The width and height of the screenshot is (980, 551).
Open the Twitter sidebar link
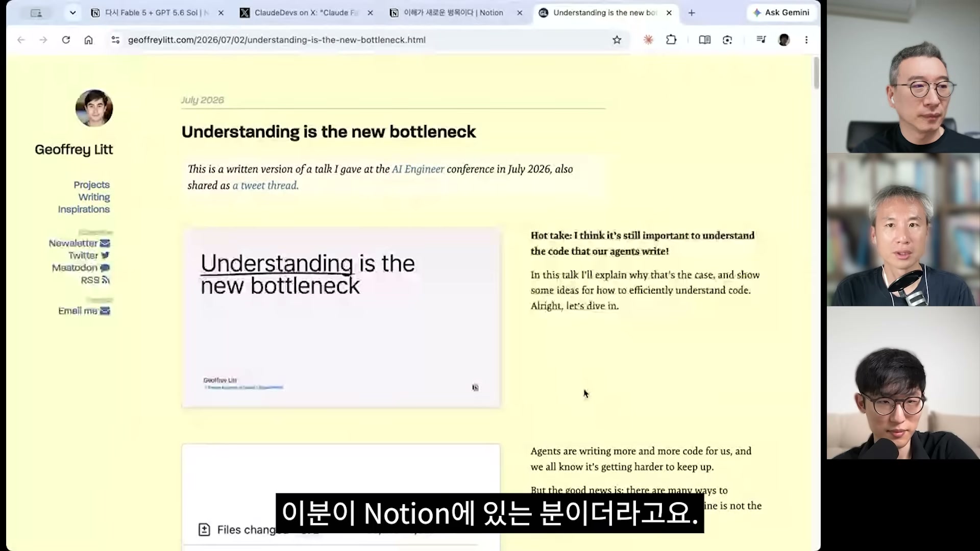83,256
